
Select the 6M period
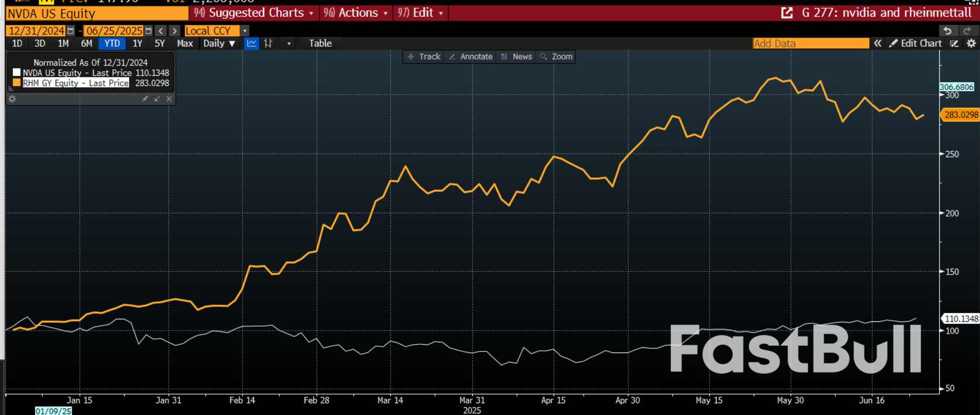click(86, 43)
